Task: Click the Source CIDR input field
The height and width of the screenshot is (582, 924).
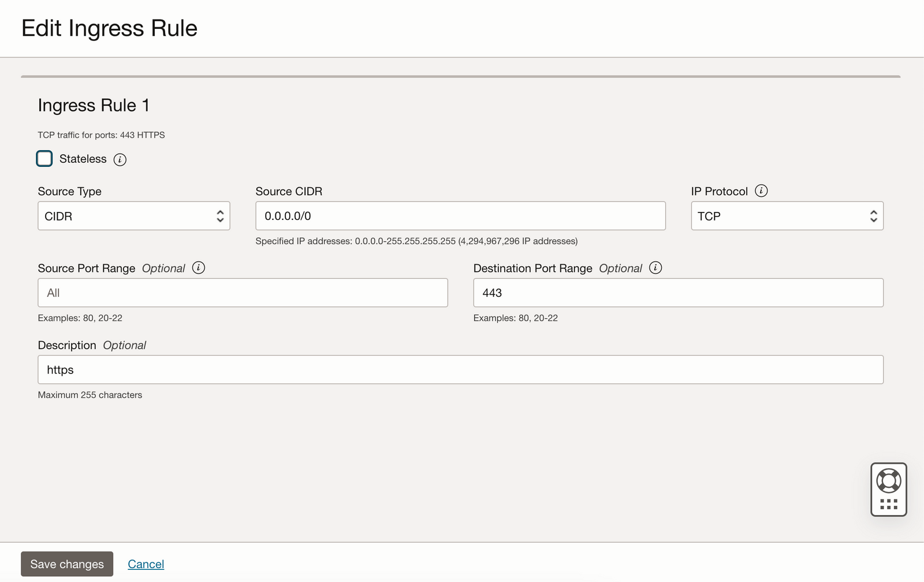Action: [460, 215]
